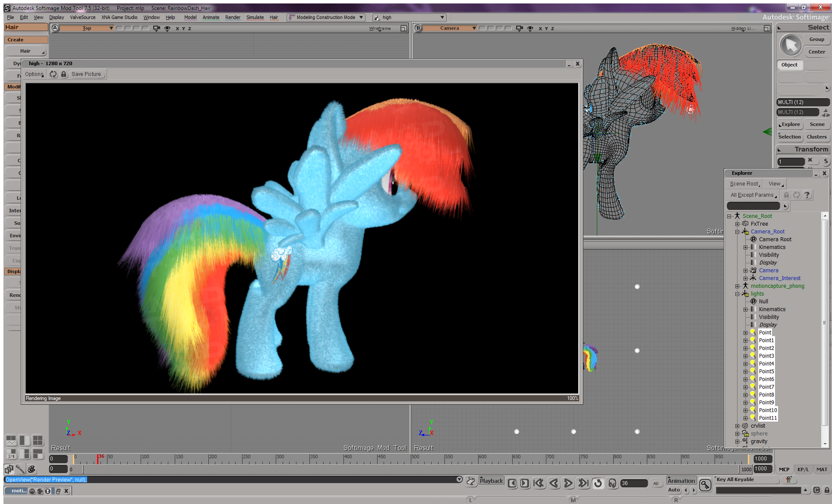This screenshot has width=832, height=504.
Task: Click the keyframe key icon
Action: coord(705,485)
